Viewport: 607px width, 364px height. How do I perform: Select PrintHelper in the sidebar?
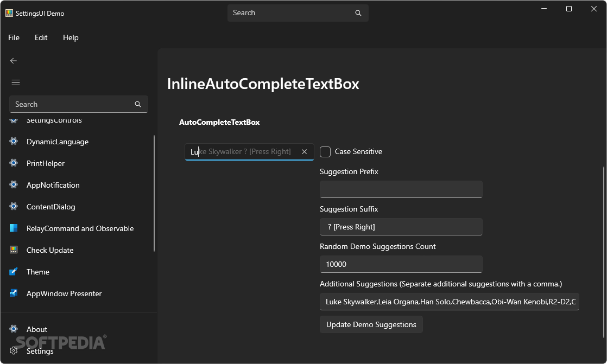[78, 163]
